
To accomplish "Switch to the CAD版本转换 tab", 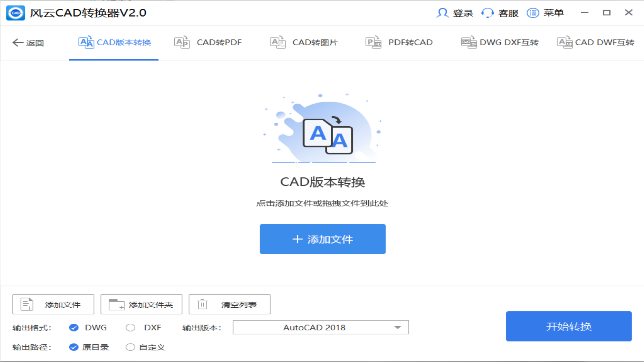I will (x=113, y=42).
